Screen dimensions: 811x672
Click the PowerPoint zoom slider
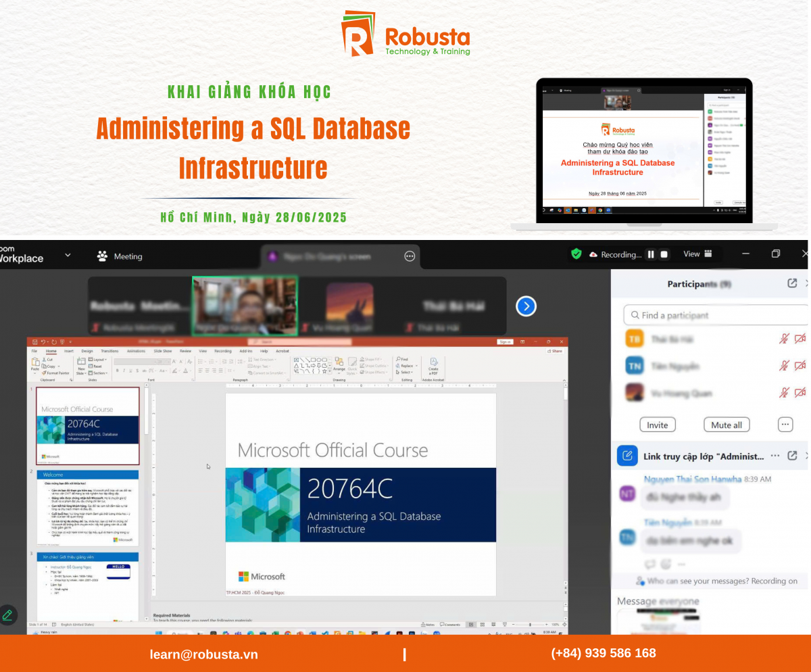[x=531, y=625]
